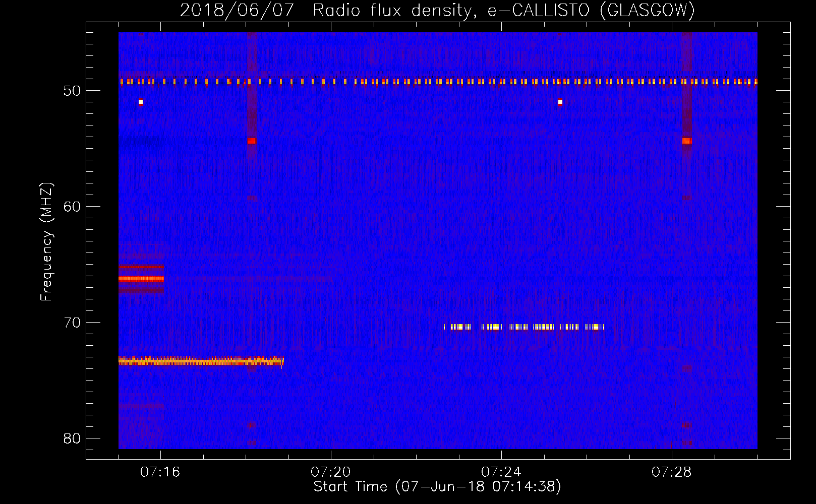Click the orange emission band near 73.5 MHz
Screen dimensions: 816x504
pos(201,361)
